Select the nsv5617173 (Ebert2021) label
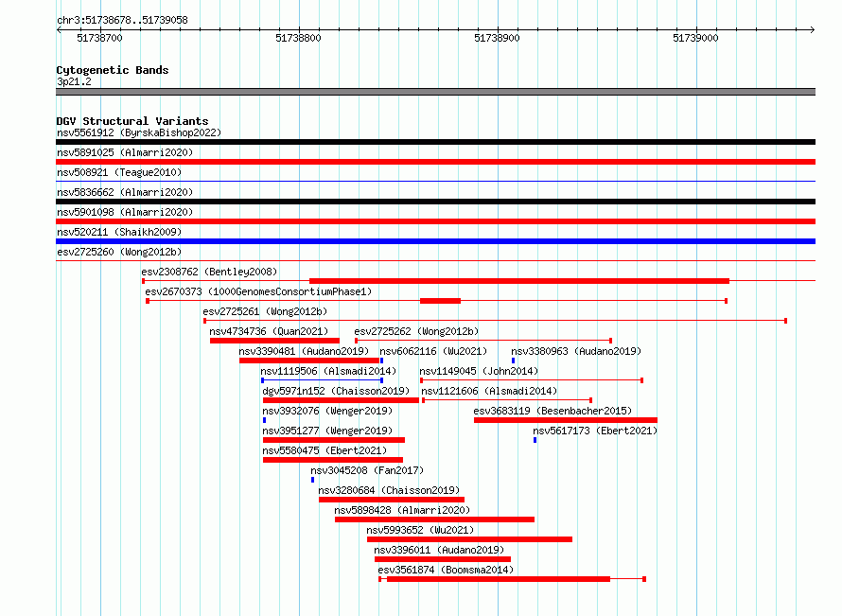Viewport: 842px width, 616px height. point(595,431)
